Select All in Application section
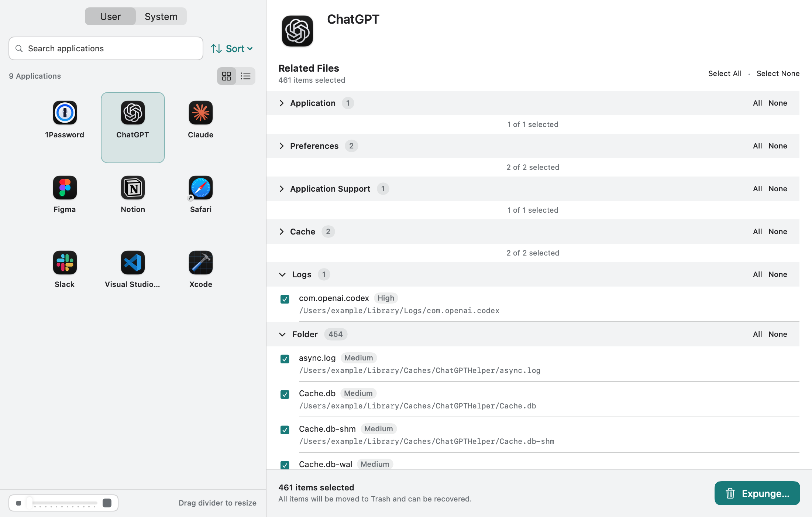812x517 pixels. point(757,103)
